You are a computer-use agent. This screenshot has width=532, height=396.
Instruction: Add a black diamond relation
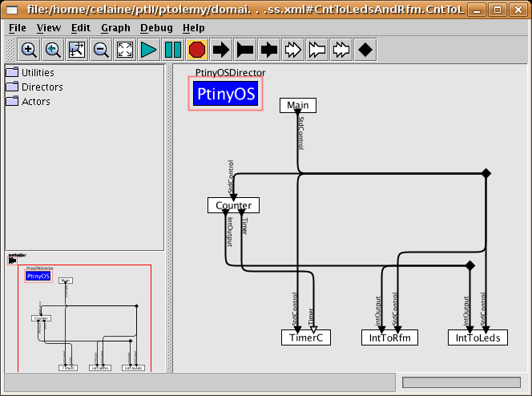(365, 50)
